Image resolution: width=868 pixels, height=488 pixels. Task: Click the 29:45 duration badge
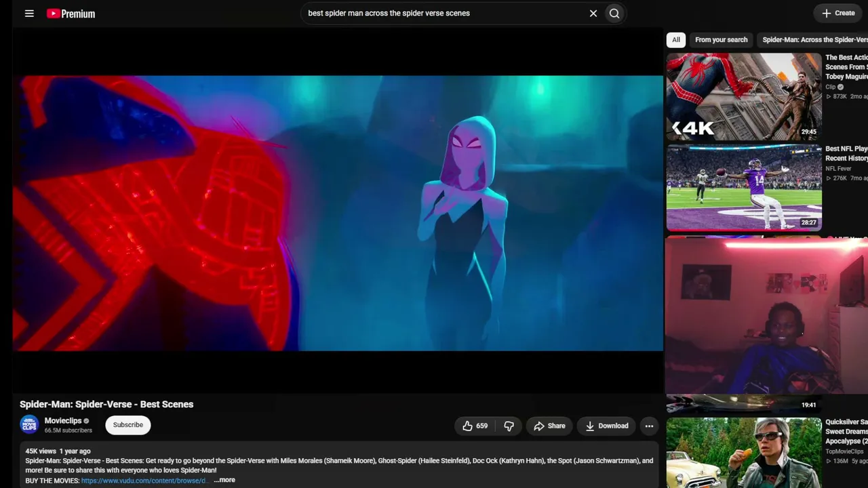[809, 132]
